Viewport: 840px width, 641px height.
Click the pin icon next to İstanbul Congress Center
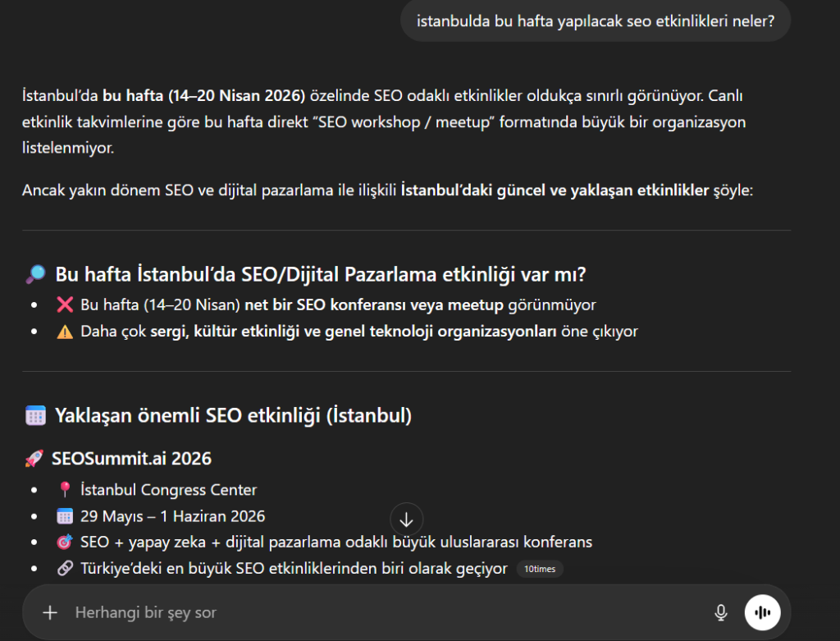(64, 490)
